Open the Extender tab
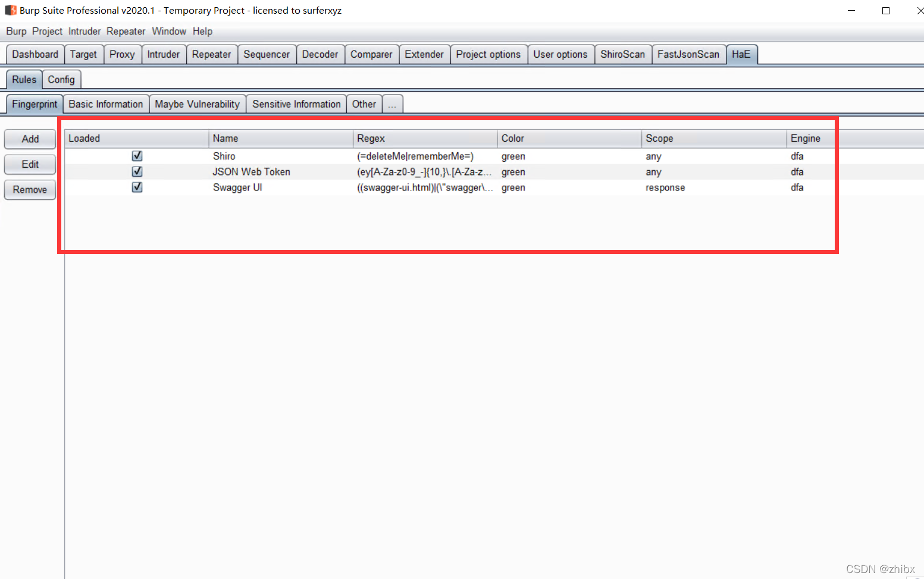Viewport: 924px width, 579px height. point(424,54)
